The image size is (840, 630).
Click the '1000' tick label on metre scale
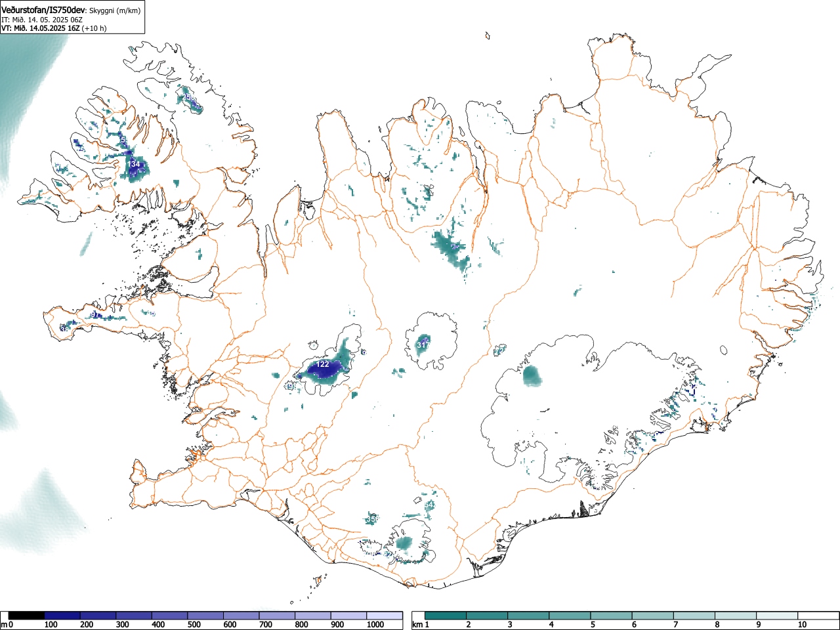point(375,625)
